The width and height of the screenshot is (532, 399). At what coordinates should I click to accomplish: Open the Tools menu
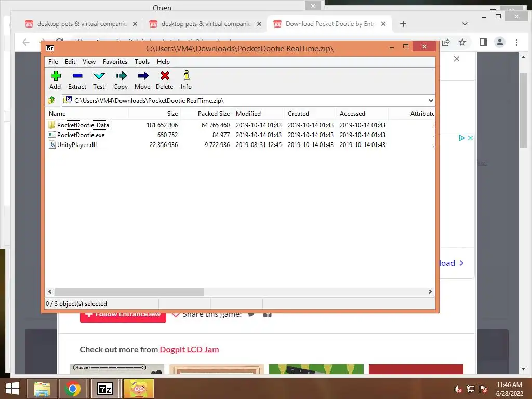[142, 62]
